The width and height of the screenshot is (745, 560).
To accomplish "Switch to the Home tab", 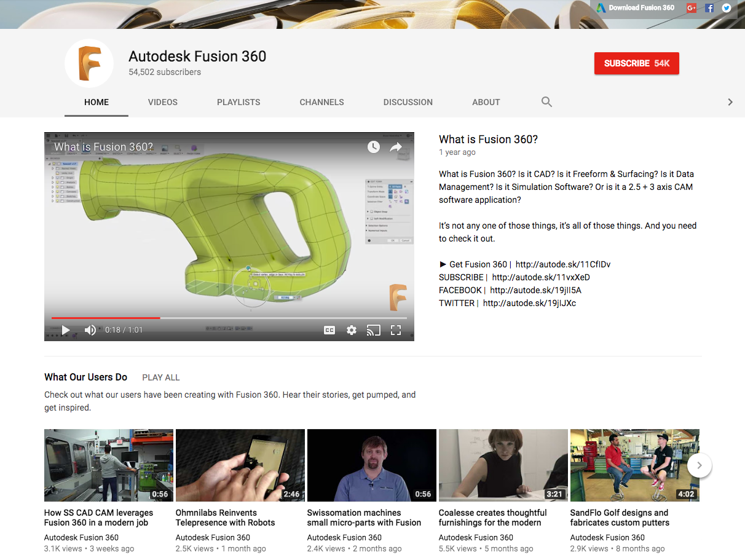I will click(97, 102).
